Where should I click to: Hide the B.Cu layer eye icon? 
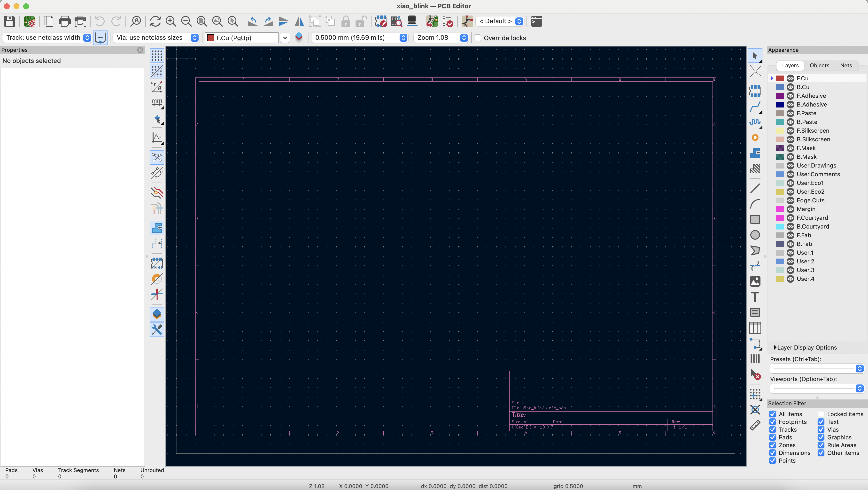(x=790, y=87)
